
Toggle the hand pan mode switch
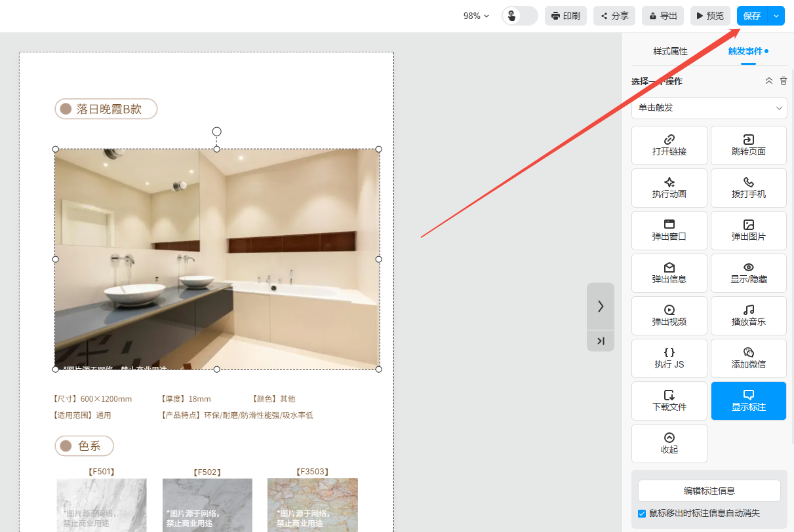(519, 16)
